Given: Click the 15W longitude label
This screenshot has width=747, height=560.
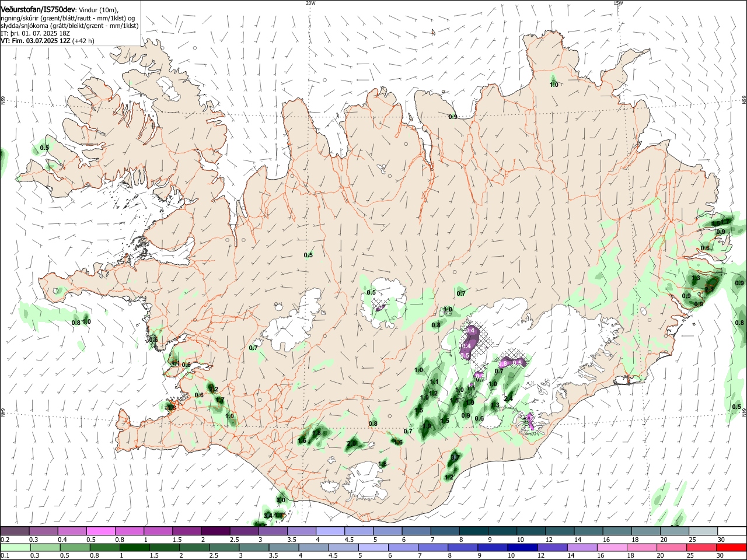Looking at the screenshot, I should [618, 3].
